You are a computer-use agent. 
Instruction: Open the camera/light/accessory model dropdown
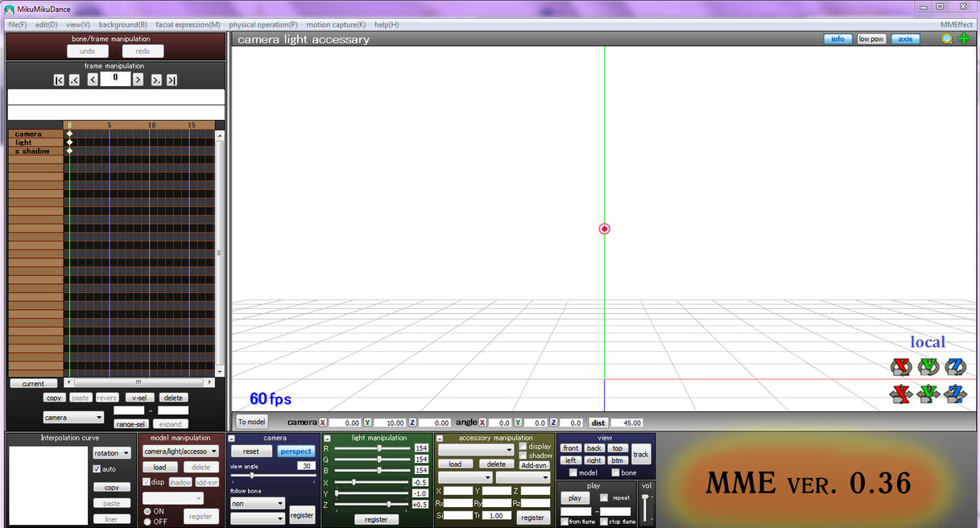(180, 452)
